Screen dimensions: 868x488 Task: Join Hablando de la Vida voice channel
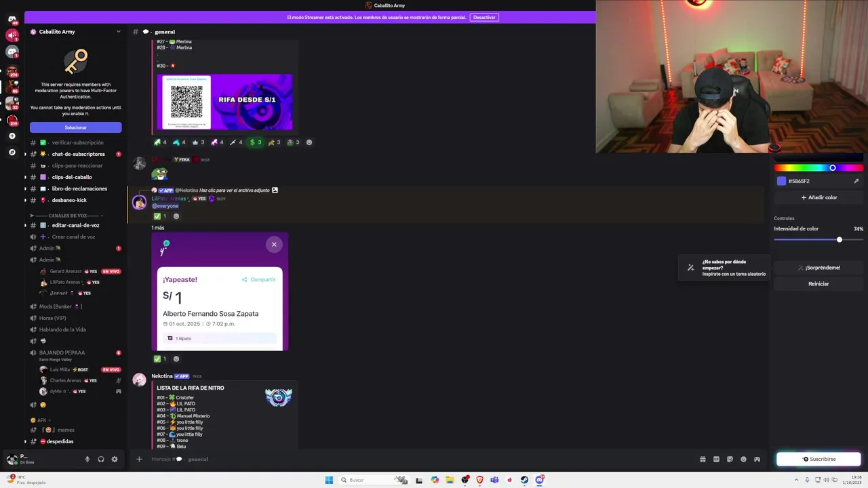76,329
